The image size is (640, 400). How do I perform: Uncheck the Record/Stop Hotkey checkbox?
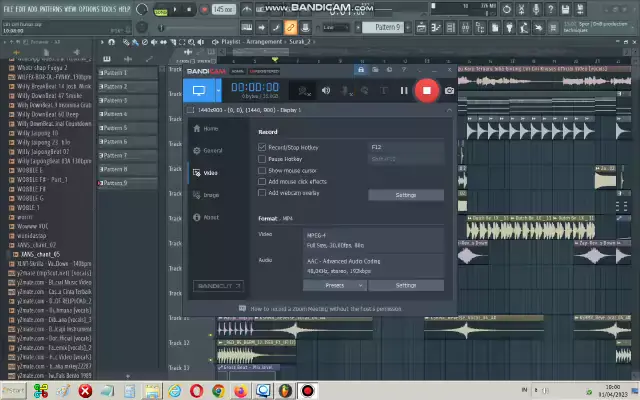[x=262, y=147]
